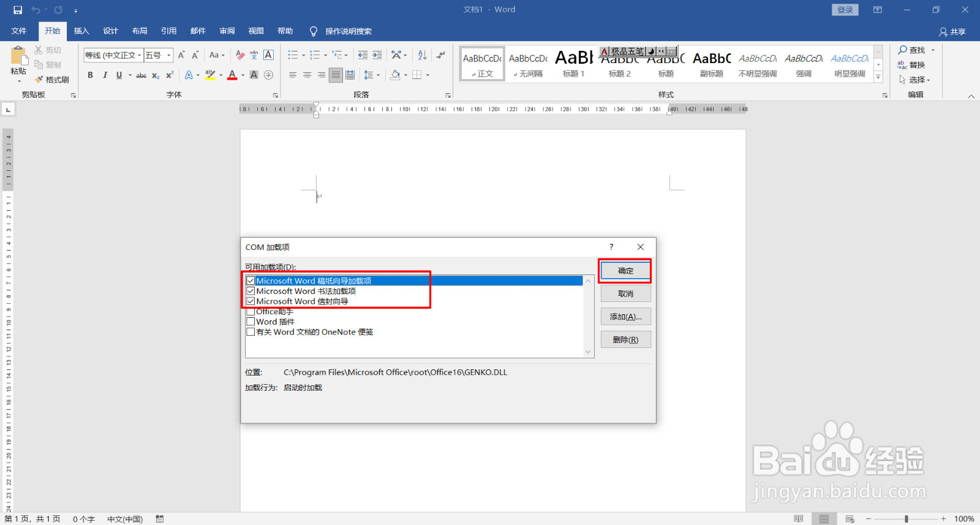Switch to the 布局 Layout tab
The image size is (980, 525).
point(140,31)
